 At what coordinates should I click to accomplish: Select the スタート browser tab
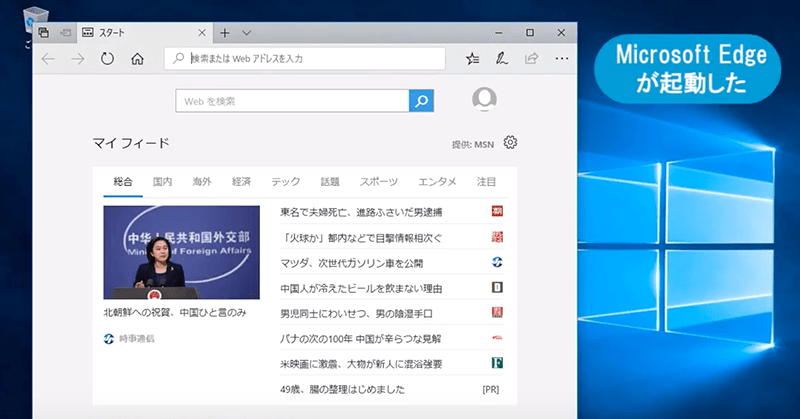pos(144,33)
